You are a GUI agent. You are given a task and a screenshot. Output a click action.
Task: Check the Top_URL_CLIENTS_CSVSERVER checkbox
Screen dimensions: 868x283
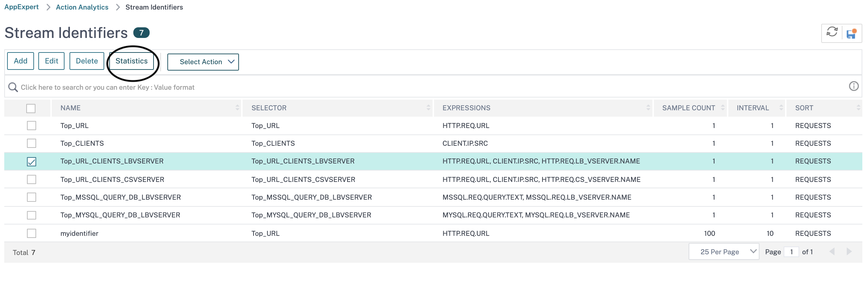32,179
